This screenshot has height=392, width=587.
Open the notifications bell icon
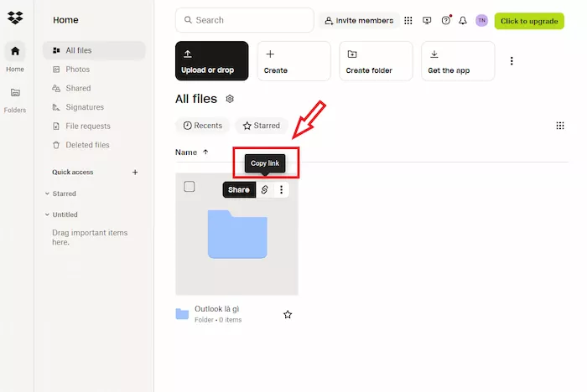(463, 20)
